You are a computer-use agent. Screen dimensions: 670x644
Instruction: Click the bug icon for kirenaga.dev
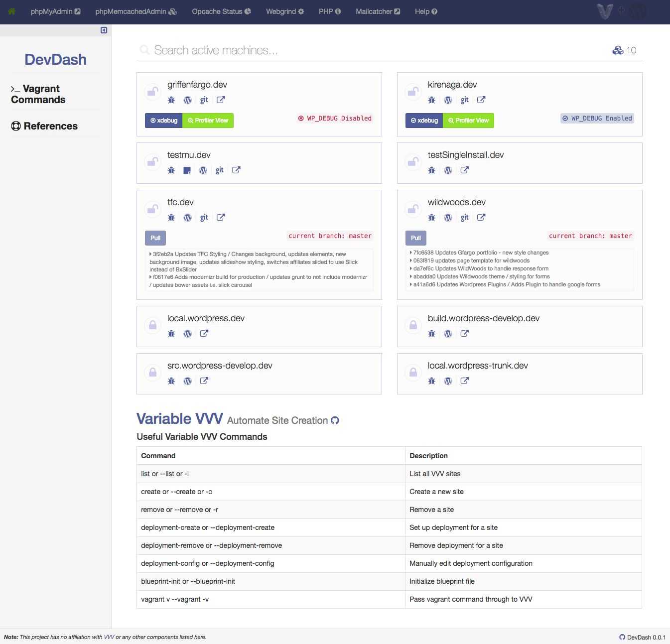pyautogui.click(x=432, y=100)
